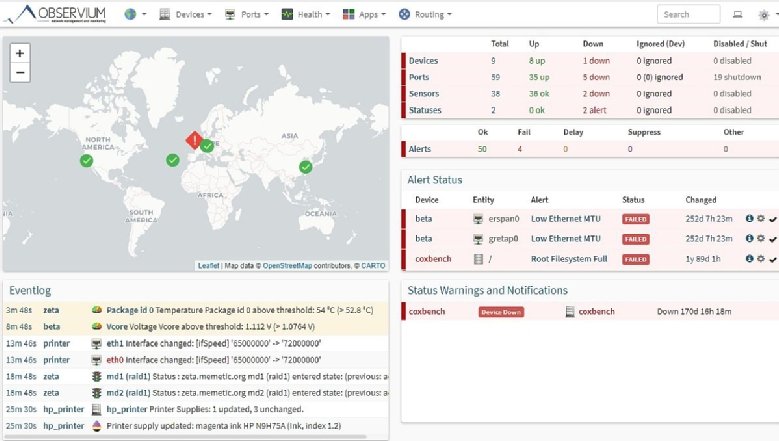Click gear icon on gretap0 alert row

tap(761, 239)
